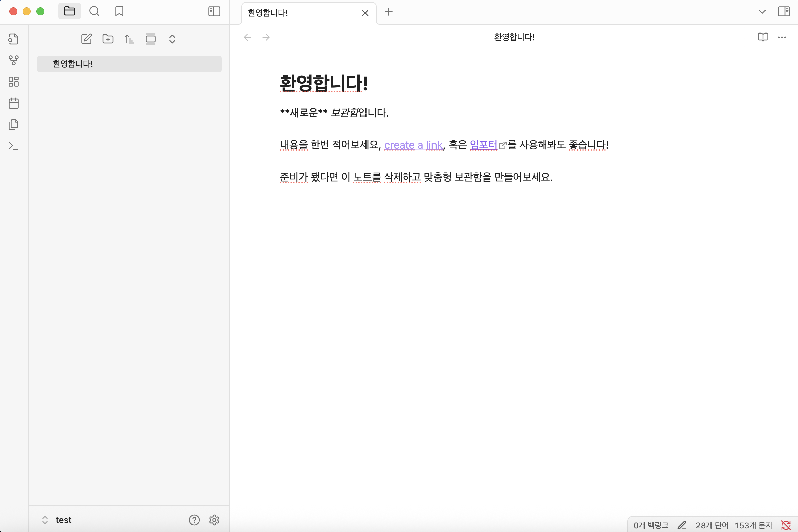The image size is (798, 532).
Task: Click the bold 새로운 text
Action: tap(304, 112)
